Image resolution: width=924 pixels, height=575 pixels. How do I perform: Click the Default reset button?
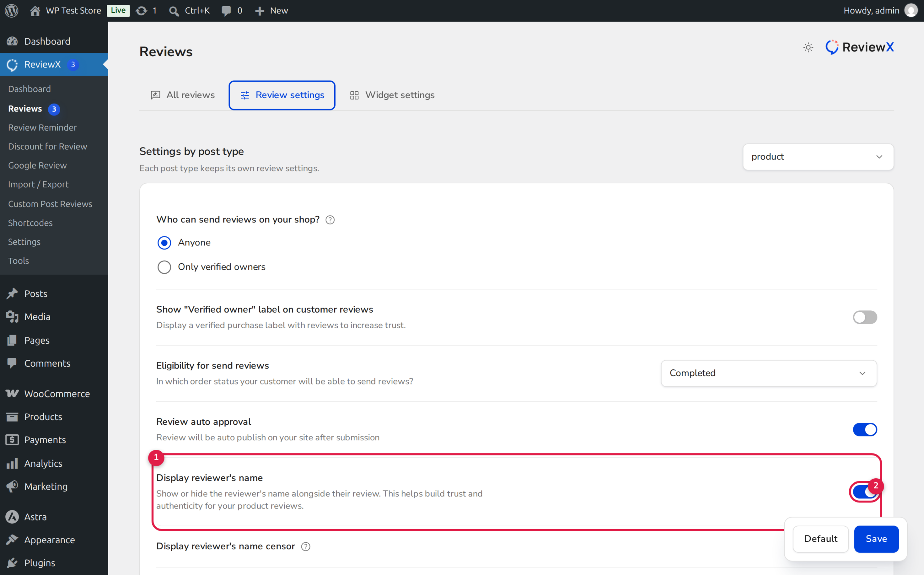pos(820,539)
